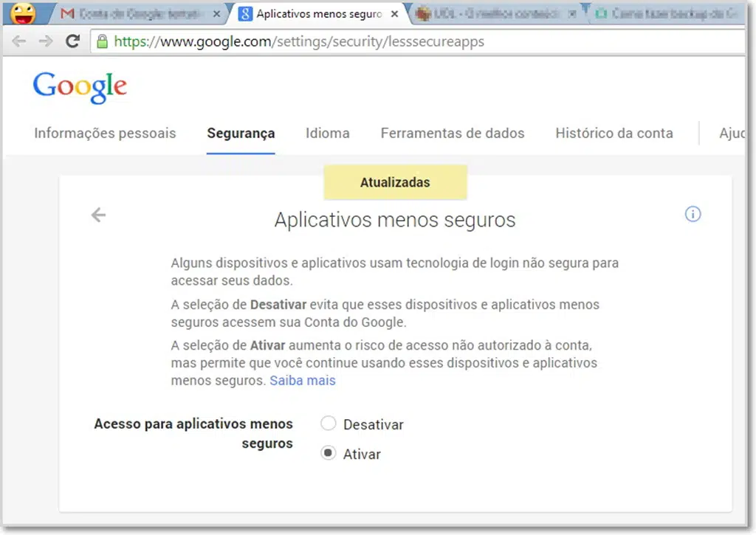This screenshot has height=535, width=756.
Task: Close the Gmail tab
Action: (217, 14)
